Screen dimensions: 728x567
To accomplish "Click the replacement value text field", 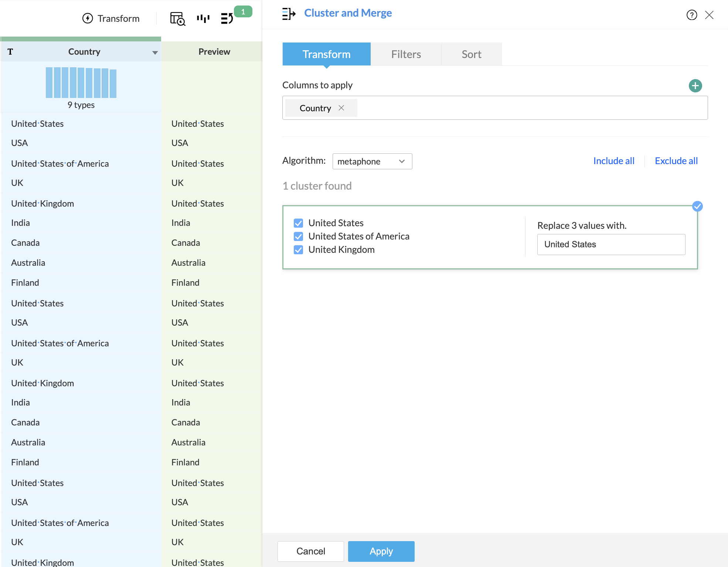I will (611, 244).
